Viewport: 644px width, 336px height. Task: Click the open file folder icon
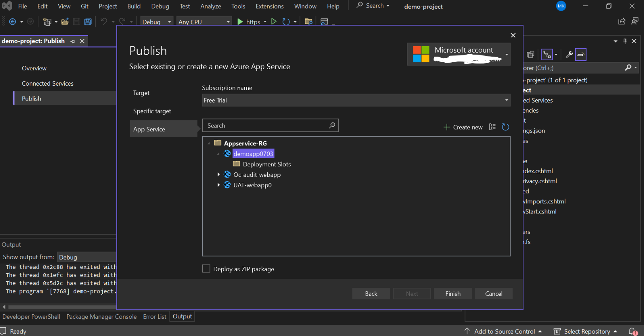pyautogui.click(x=65, y=22)
